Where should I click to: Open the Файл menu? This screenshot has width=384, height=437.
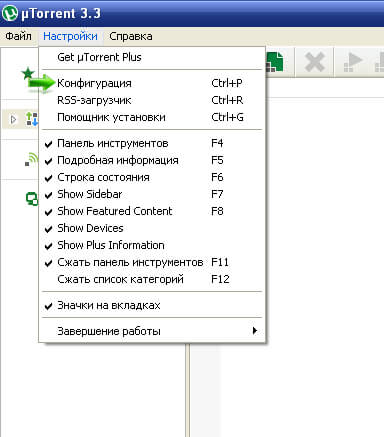click(18, 36)
